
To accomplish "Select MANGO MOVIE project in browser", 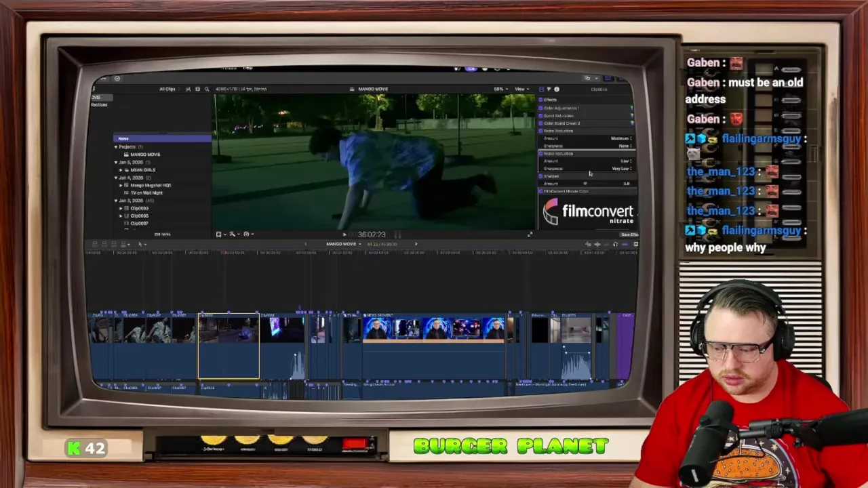I will coord(145,155).
